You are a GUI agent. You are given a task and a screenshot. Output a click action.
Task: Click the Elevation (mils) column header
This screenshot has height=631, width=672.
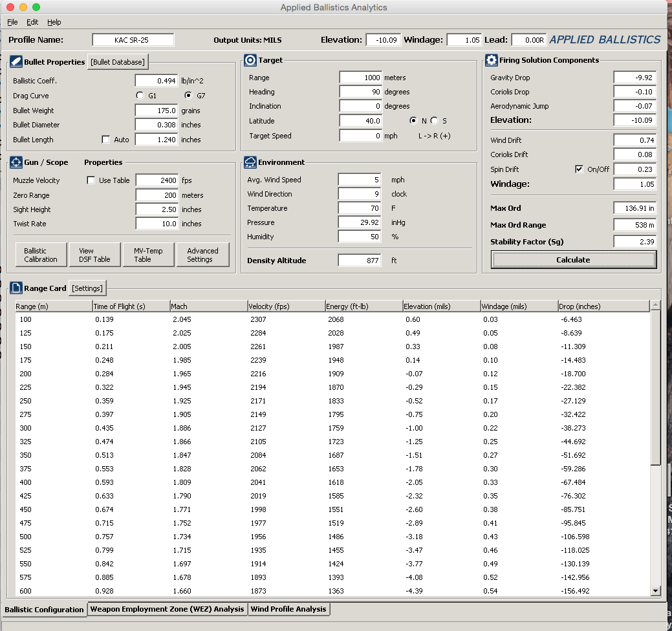(442, 306)
